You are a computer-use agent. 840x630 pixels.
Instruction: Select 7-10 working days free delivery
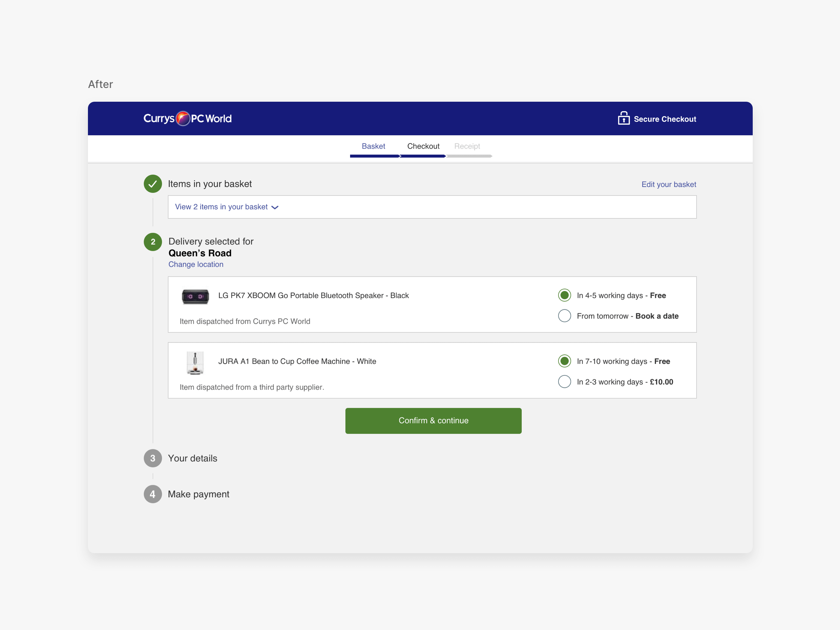click(x=564, y=361)
